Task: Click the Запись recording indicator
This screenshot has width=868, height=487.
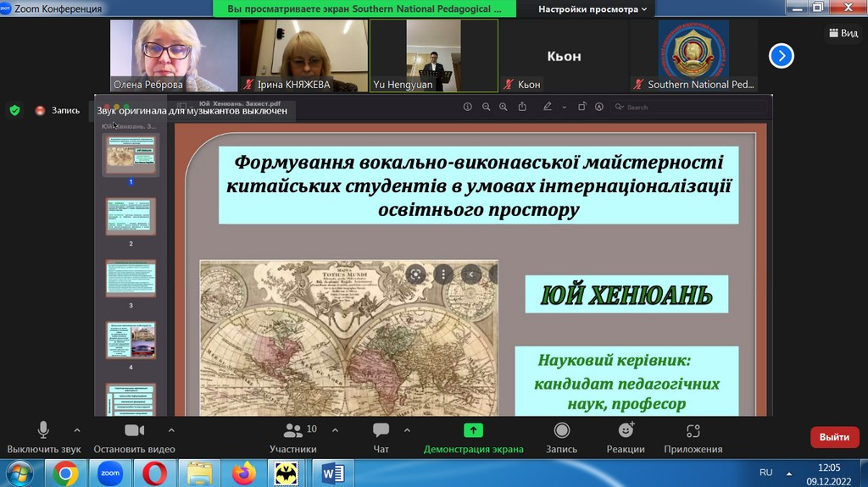Action: [58, 111]
